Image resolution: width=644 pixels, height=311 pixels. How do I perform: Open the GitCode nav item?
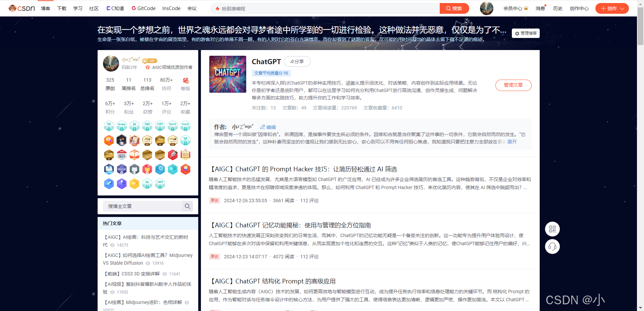coord(144,8)
